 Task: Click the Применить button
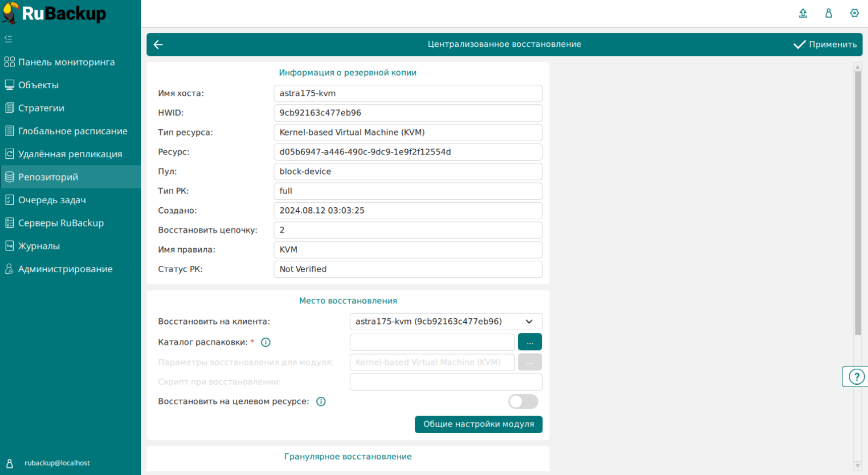825,45
